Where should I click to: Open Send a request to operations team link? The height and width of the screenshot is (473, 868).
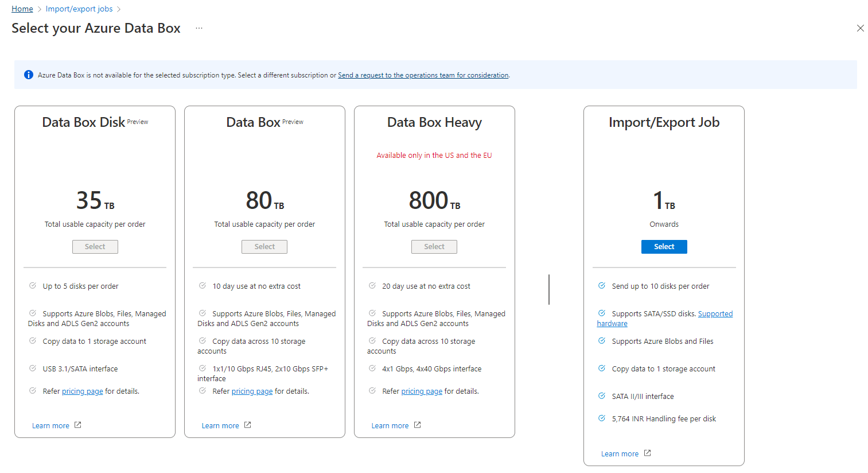[x=423, y=75]
